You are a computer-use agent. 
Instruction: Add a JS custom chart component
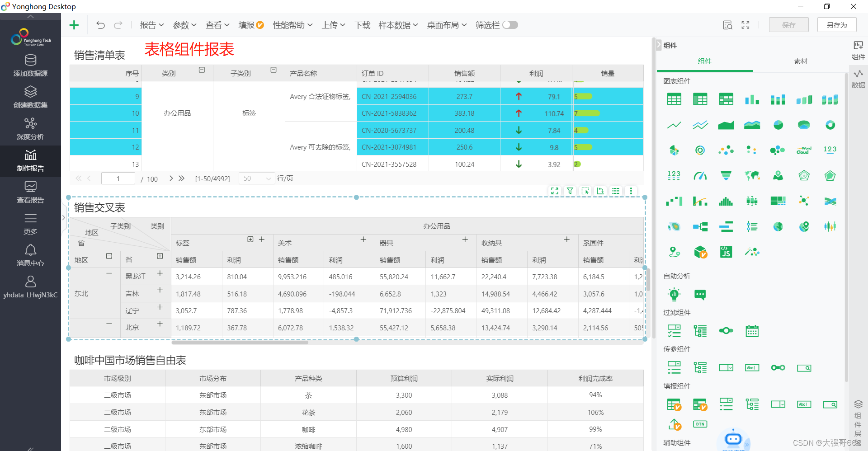(x=726, y=252)
